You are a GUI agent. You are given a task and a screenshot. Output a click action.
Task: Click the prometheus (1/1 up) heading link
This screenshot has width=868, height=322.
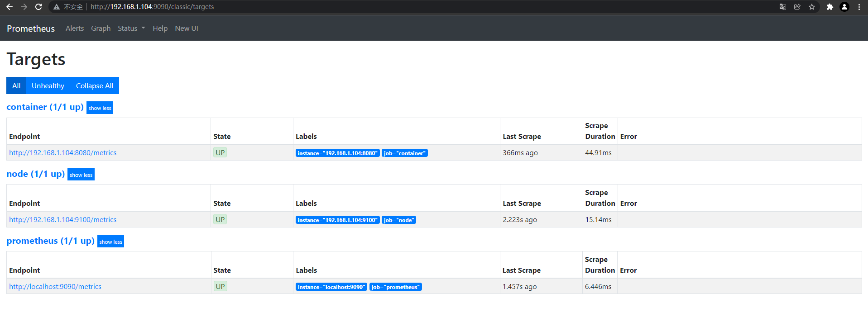(51, 241)
